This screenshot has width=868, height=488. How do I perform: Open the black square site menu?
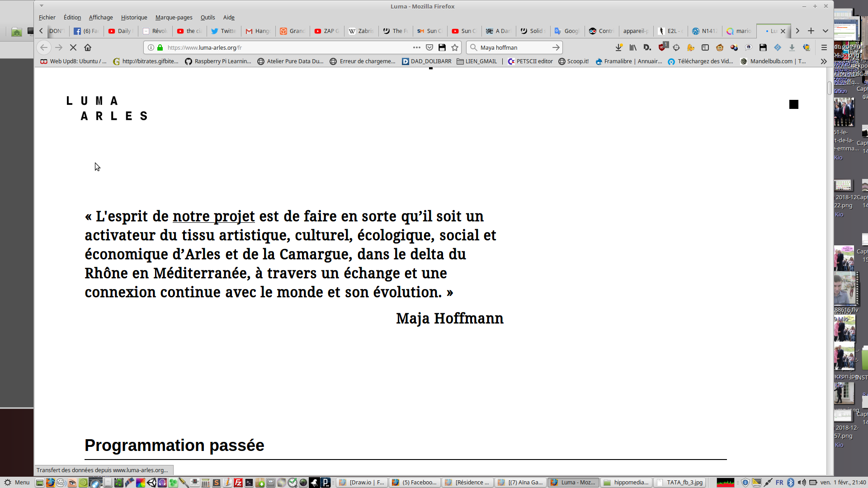[x=793, y=104]
